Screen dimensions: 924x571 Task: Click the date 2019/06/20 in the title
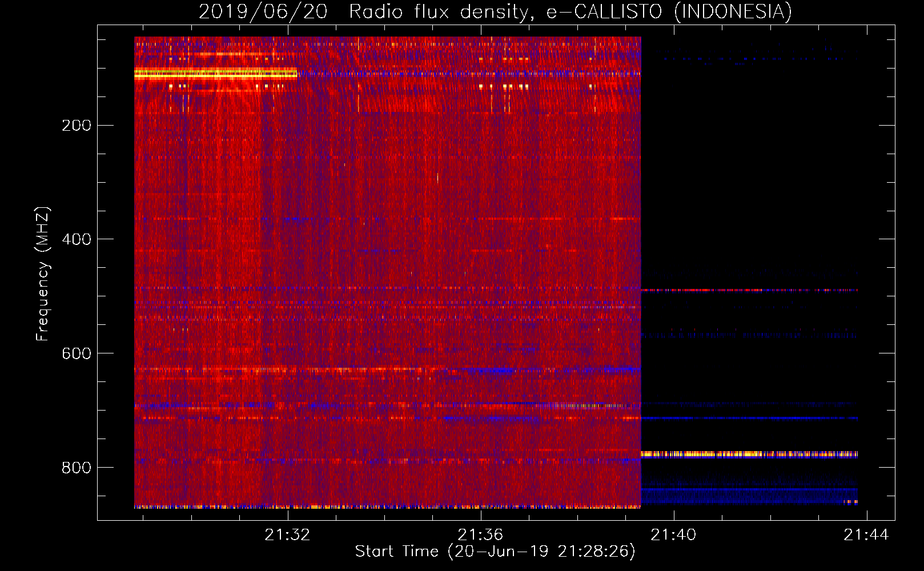263,12
